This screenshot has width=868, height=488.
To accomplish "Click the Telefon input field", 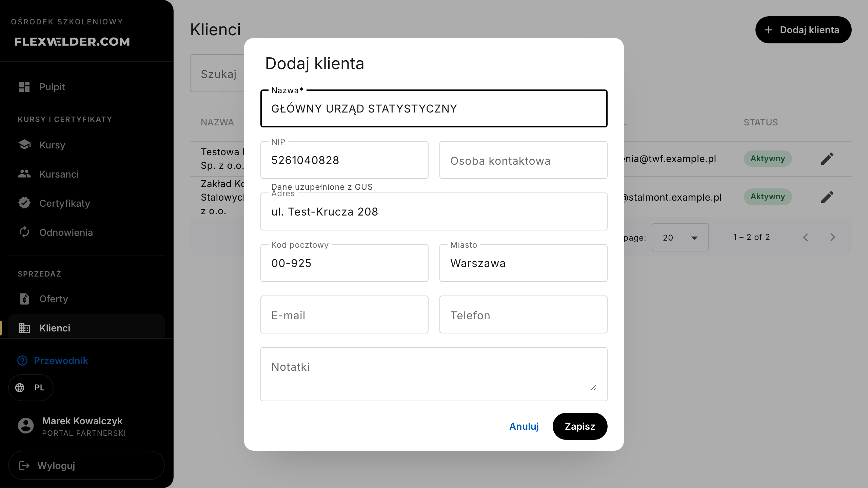I will (523, 314).
